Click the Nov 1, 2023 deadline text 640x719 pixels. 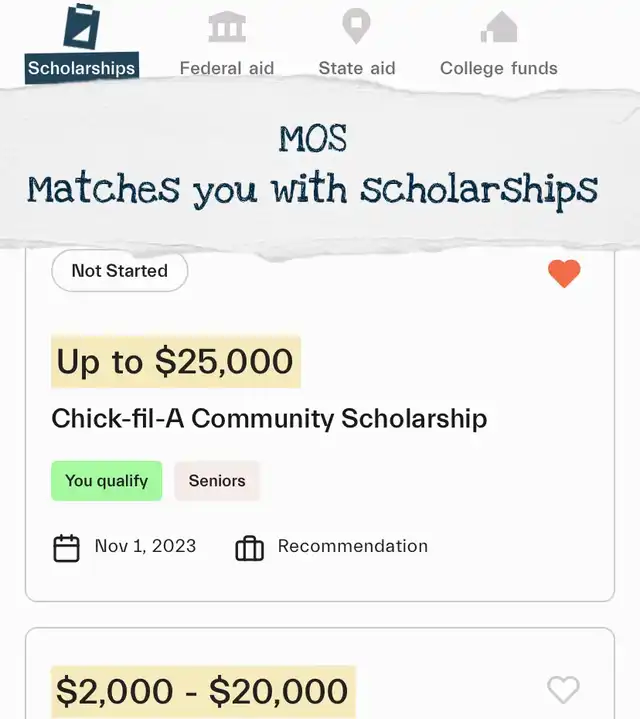[x=145, y=546]
